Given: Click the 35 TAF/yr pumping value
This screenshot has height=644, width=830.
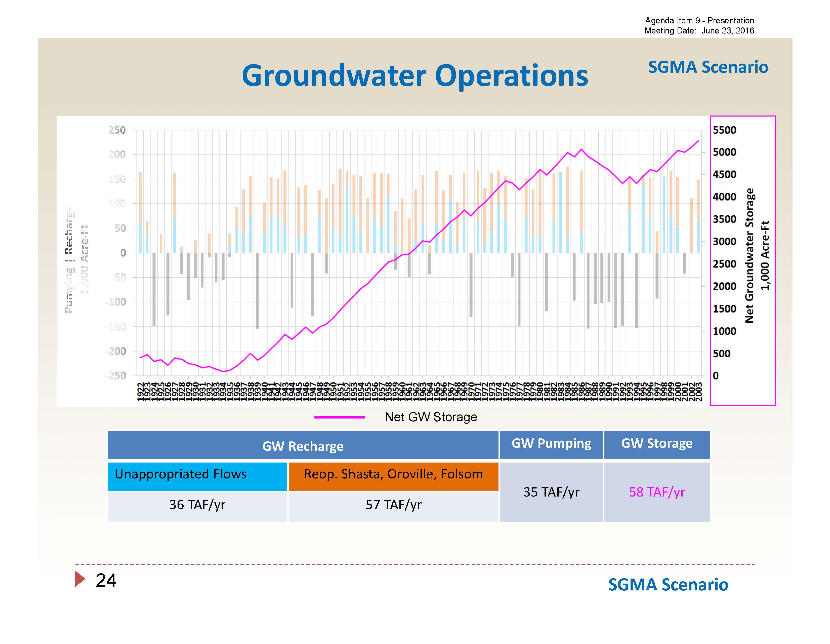Looking at the screenshot, I should pyautogui.click(x=551, y=492).
